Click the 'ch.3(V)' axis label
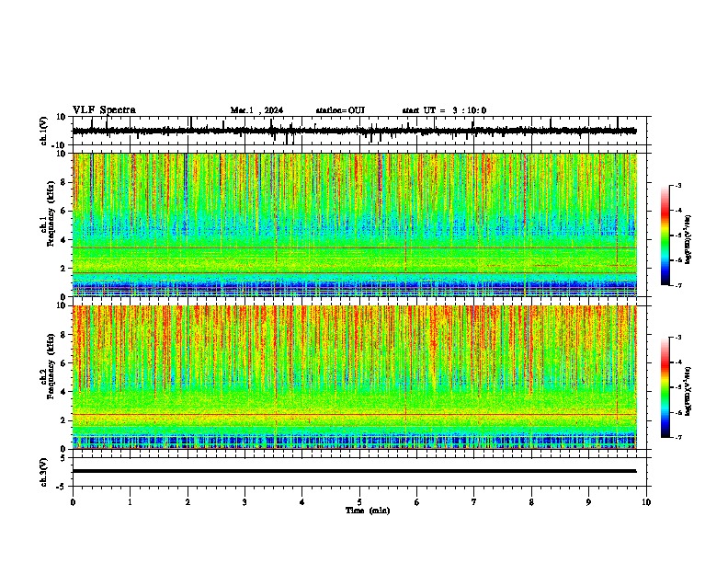 click(x=44, y=472)
